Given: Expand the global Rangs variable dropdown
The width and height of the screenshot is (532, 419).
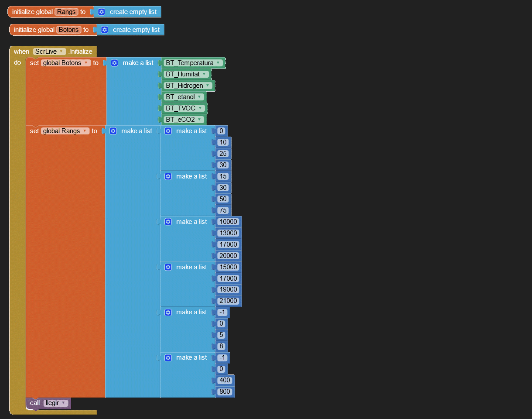Looking at the screenshot, I should pyautogui.click(x=84, y=131).
